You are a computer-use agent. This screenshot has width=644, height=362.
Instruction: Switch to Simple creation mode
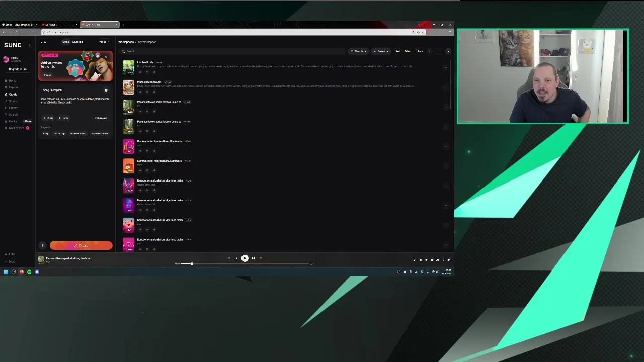tap(66, 42)
